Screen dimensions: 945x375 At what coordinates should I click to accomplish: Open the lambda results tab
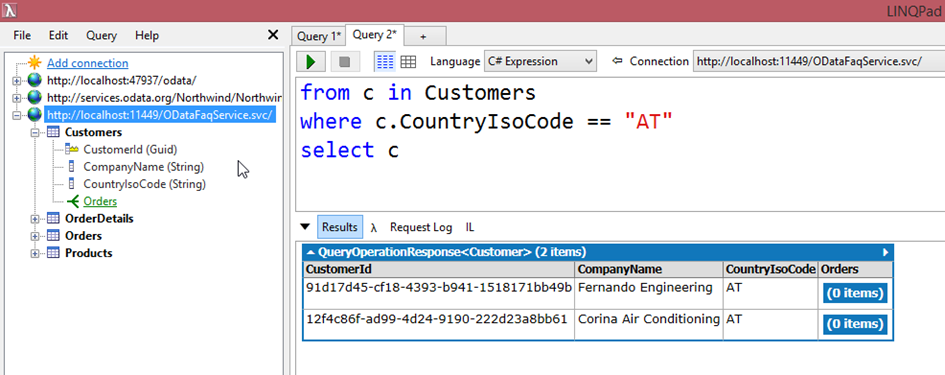[x=374, y=227]
